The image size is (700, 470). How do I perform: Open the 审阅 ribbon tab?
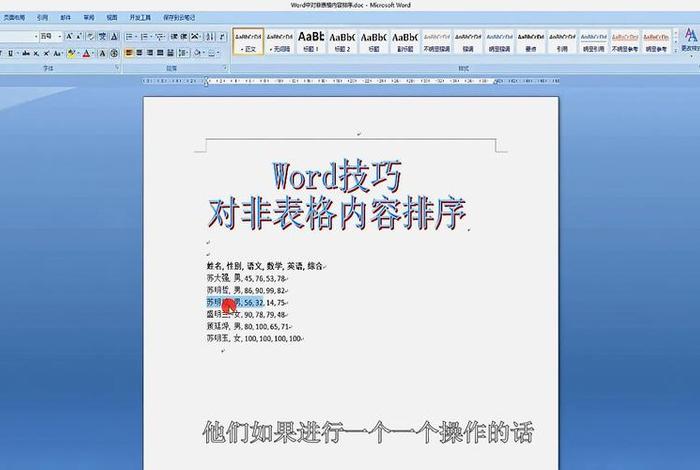[x=89, y=18]
